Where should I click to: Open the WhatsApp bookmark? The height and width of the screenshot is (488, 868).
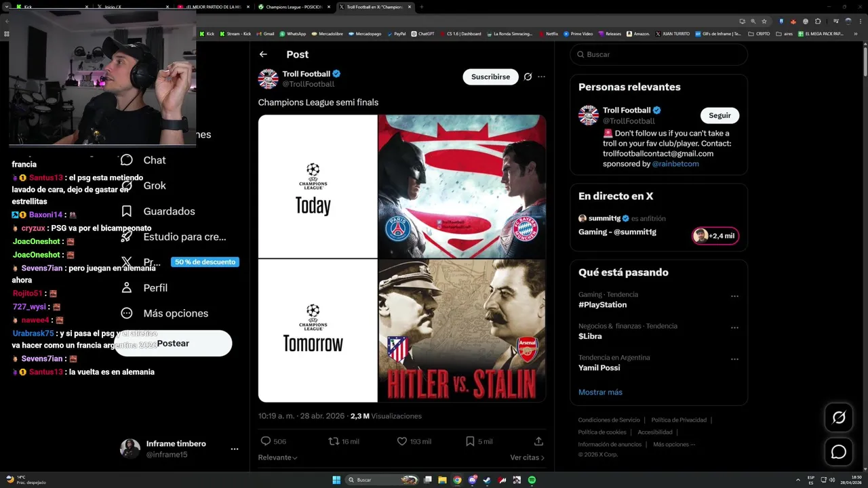(293, 33)
